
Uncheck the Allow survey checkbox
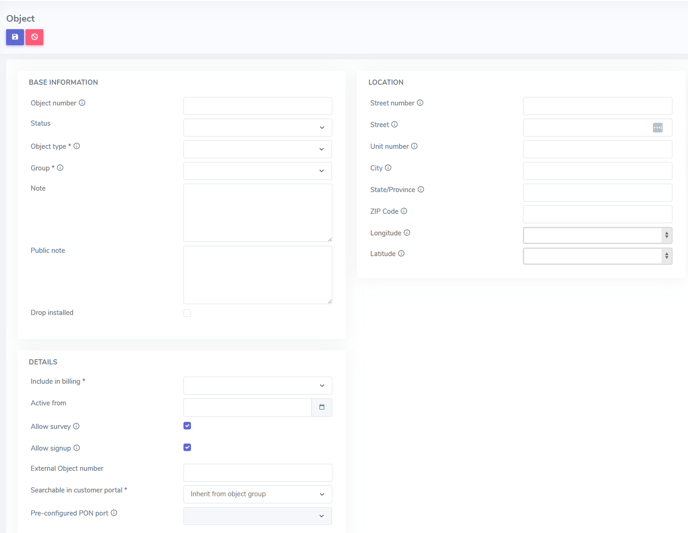coord(187,426)
